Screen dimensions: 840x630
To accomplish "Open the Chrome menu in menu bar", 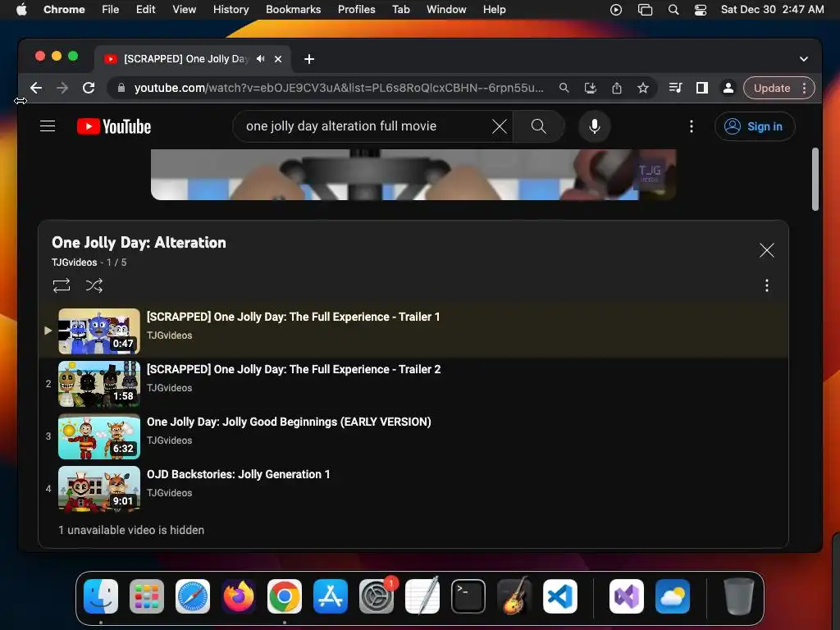I will (64, 9).
